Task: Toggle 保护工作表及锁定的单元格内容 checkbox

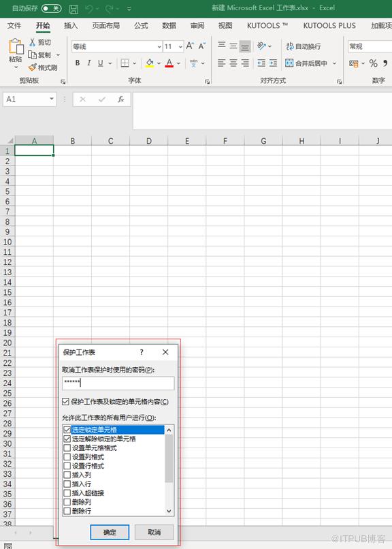Action: coord(65,402)
